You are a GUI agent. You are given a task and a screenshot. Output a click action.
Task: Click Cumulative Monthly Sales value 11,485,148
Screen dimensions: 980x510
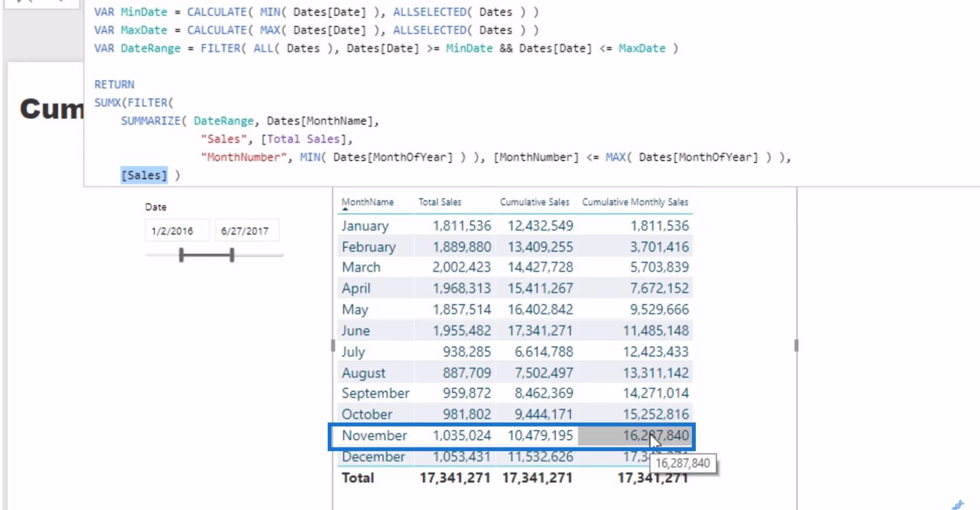click(656, 330)
